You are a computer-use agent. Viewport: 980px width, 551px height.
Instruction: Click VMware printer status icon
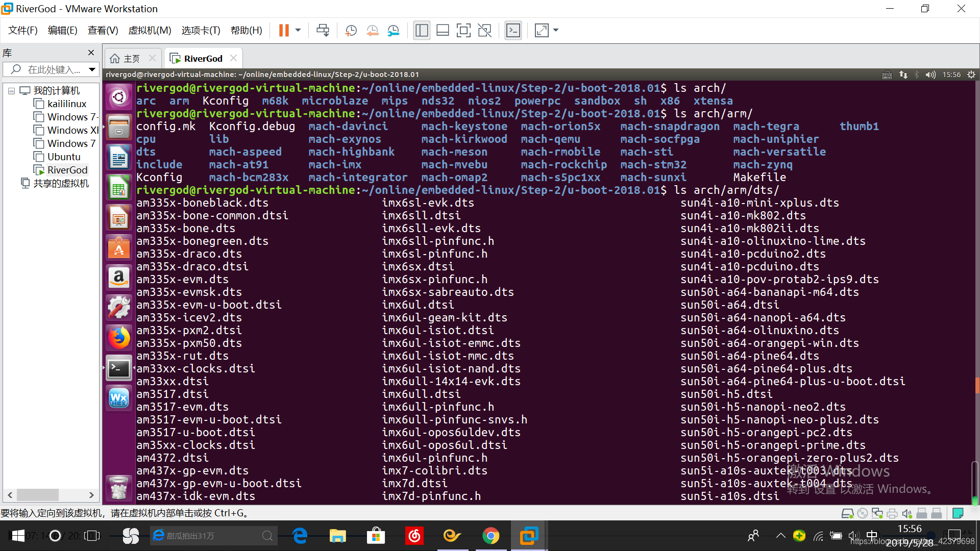(892, 513)
